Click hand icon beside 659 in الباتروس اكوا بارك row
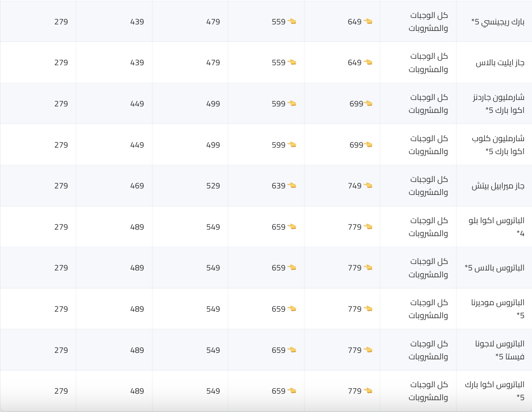This screenshot has height=412, width=532. 292,391
